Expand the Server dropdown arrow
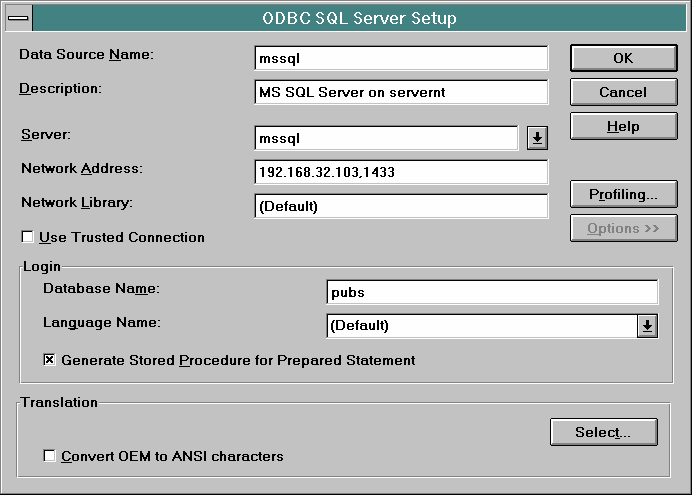Screen dimensions: 692x495 tap(537, 138)
